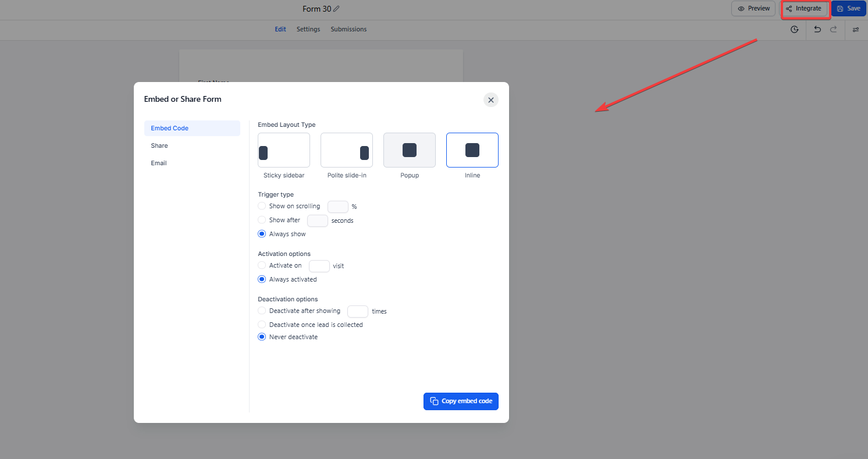Click the Deactivate after showing times field

[357, 311]
